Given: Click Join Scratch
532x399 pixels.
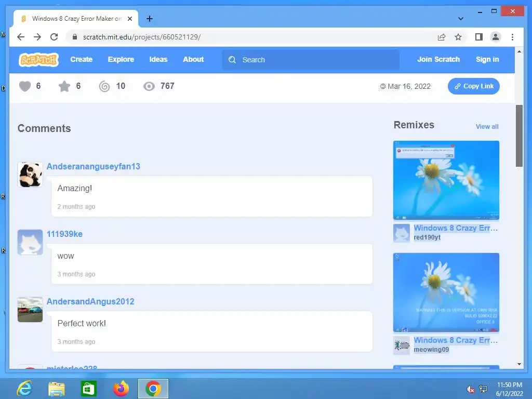Looking at the screenshot, I should (438, 59).
